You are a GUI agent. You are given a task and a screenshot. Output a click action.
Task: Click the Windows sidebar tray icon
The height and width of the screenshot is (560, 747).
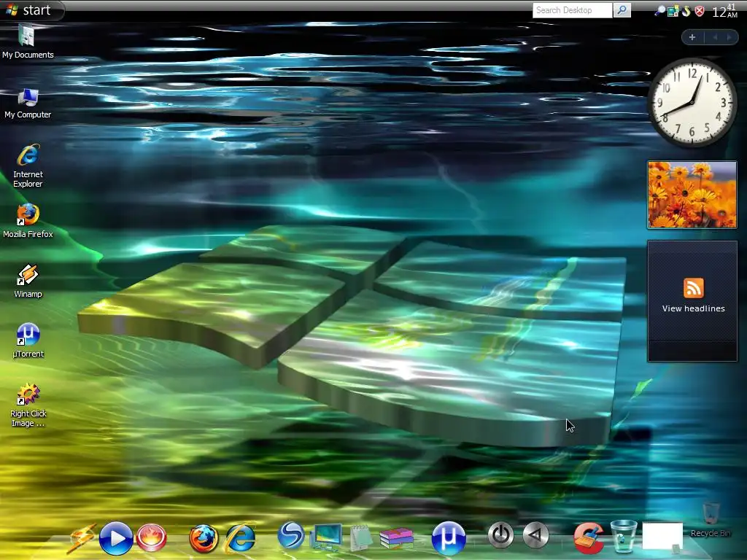(x=673, y=11)
